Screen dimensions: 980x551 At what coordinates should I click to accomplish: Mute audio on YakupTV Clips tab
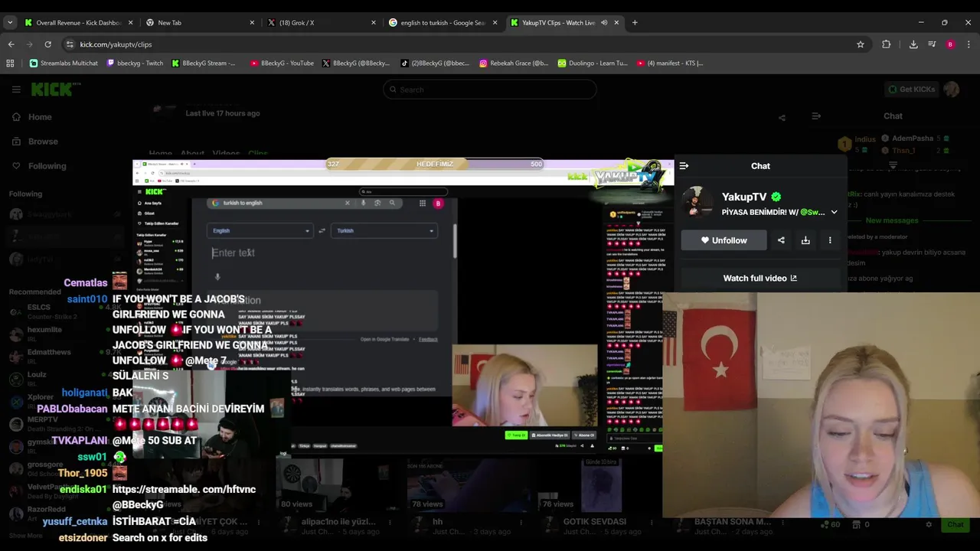604,23
